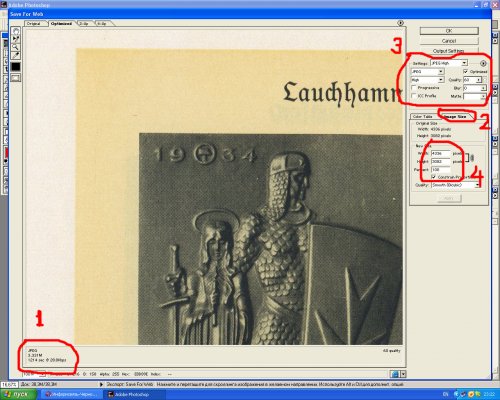The image size is (500, 400).
Task: Switch to the first taskbar browser window
Action: [71, 394]
